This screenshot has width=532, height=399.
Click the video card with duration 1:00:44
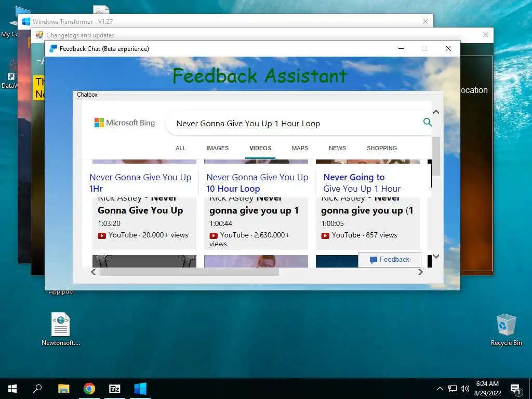256,223
